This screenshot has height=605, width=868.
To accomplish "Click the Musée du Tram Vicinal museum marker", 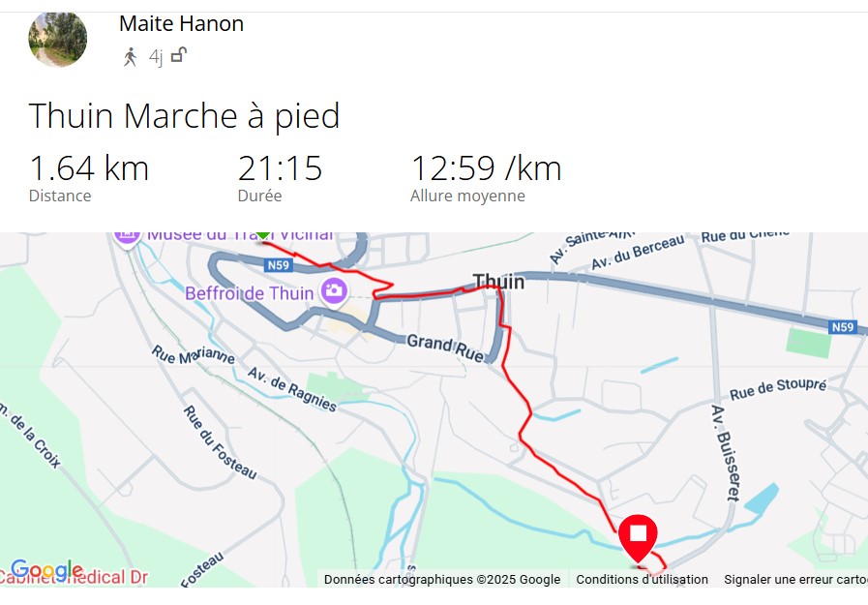I will pyautogui.click(x=128, y=238).
